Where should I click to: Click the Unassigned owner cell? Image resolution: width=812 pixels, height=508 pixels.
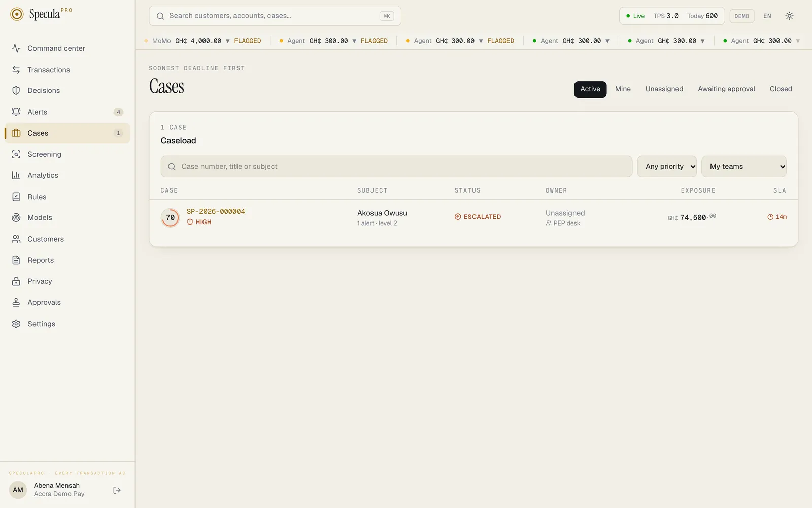(565, 213)
